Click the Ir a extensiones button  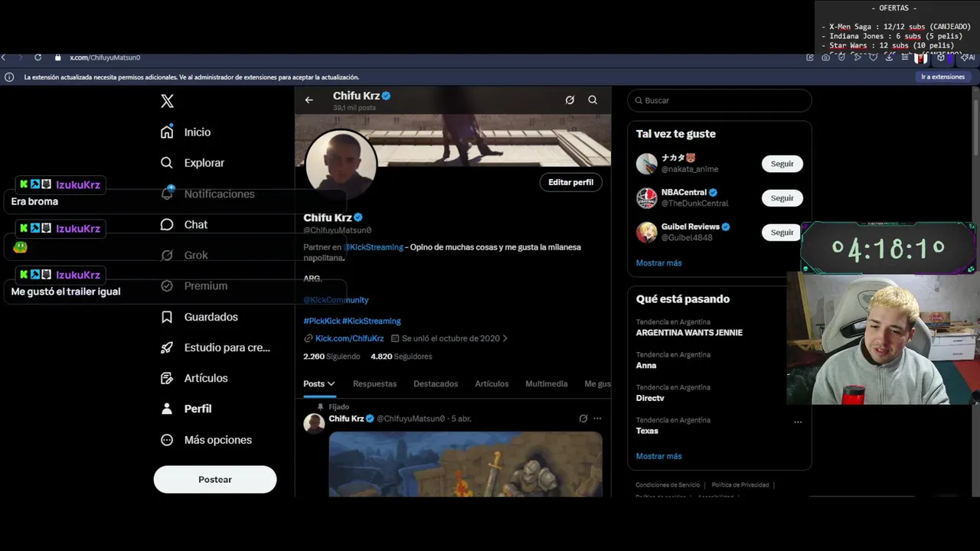click(x=942, y=77)
